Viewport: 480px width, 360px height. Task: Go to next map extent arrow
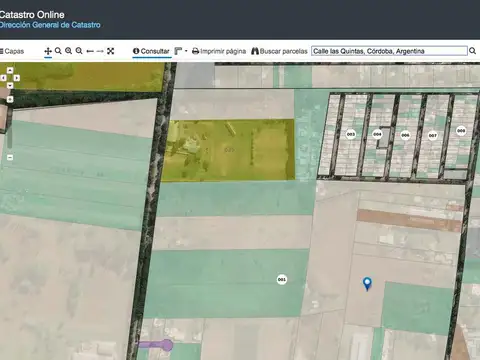point(100,51)
